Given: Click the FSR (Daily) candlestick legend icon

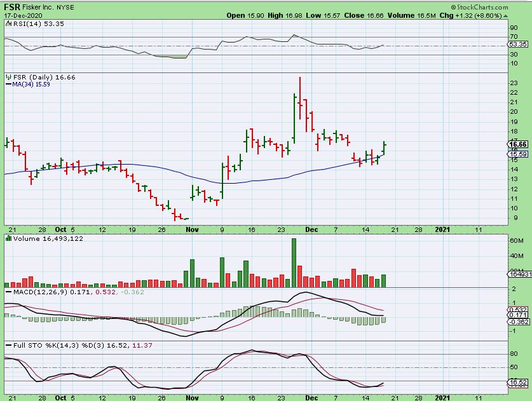Looking at the screenshot, I should coord(7,76).
